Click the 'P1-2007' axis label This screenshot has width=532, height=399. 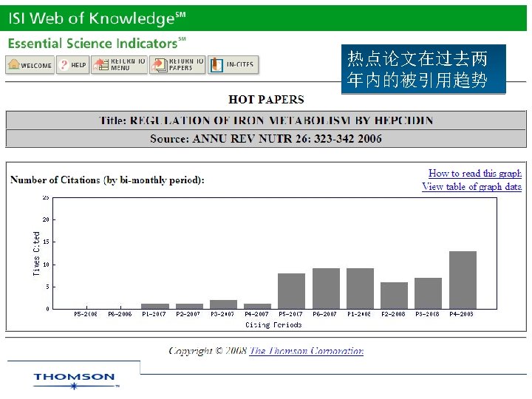(154, 314)
